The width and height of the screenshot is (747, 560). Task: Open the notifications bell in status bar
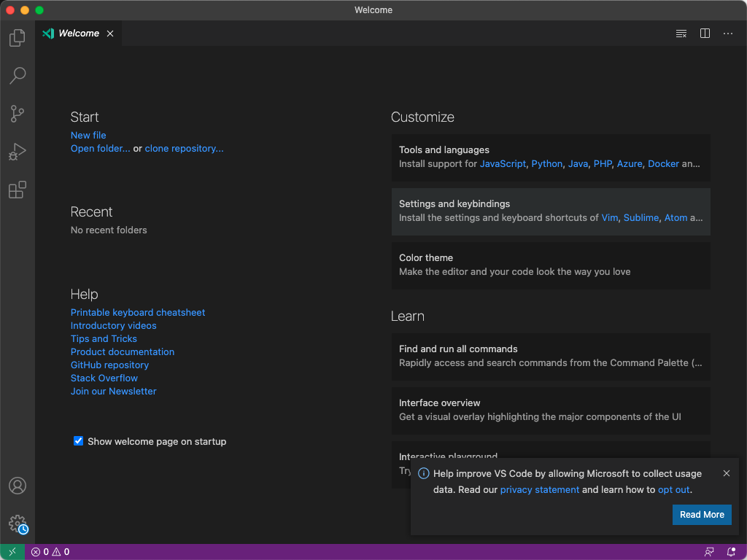point(731,551)
